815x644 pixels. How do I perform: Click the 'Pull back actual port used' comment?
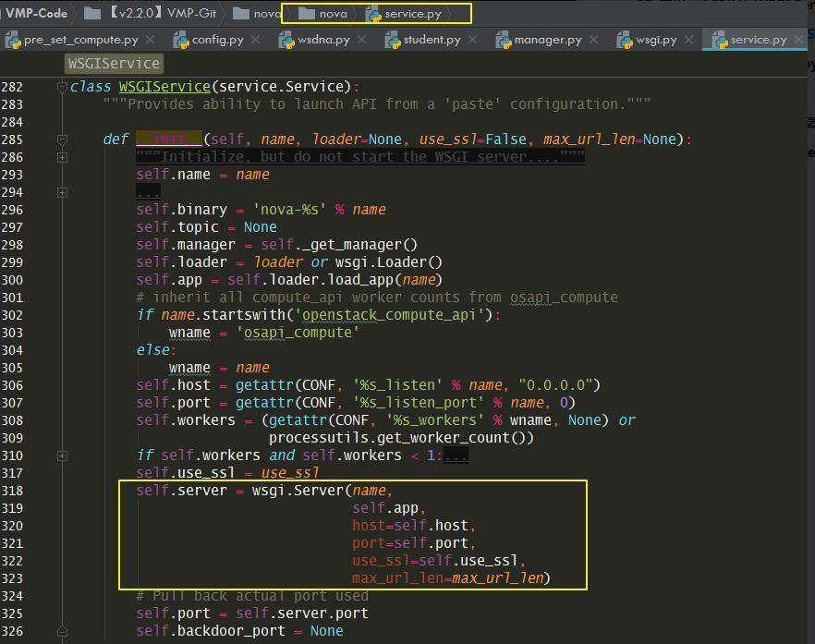(x=252, y=596)
